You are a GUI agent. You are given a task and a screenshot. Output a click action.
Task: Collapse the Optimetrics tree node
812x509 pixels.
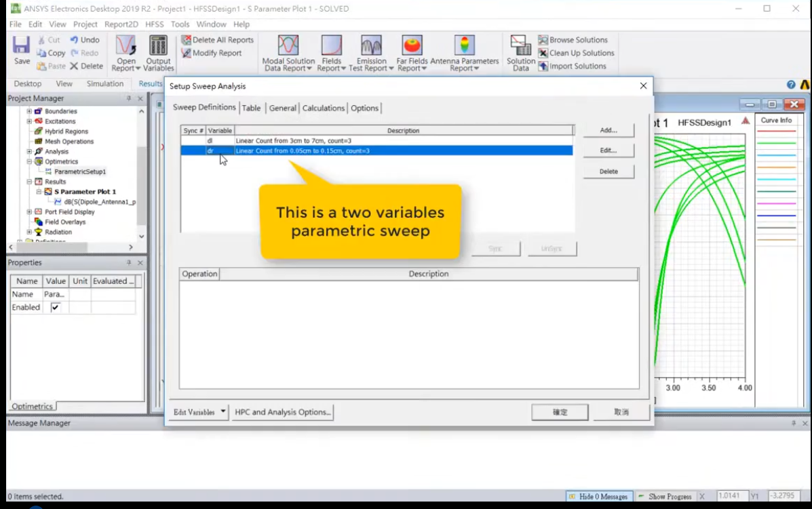point(29,161)
